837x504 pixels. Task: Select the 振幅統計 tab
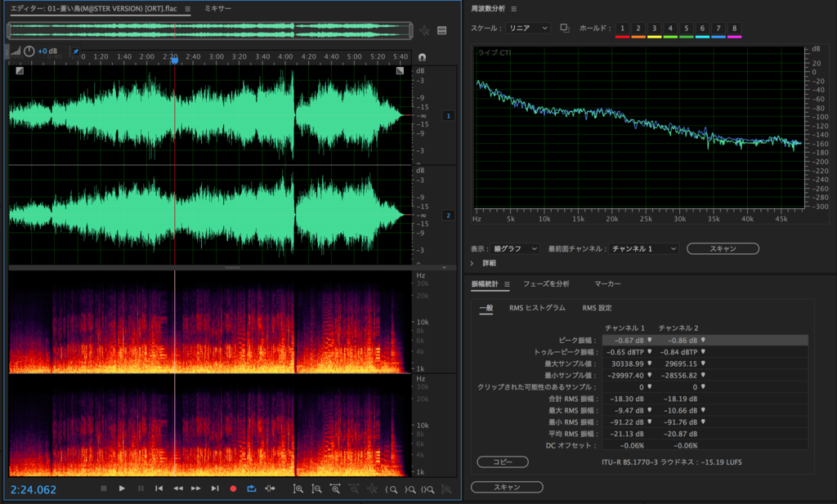pos(485,283)
